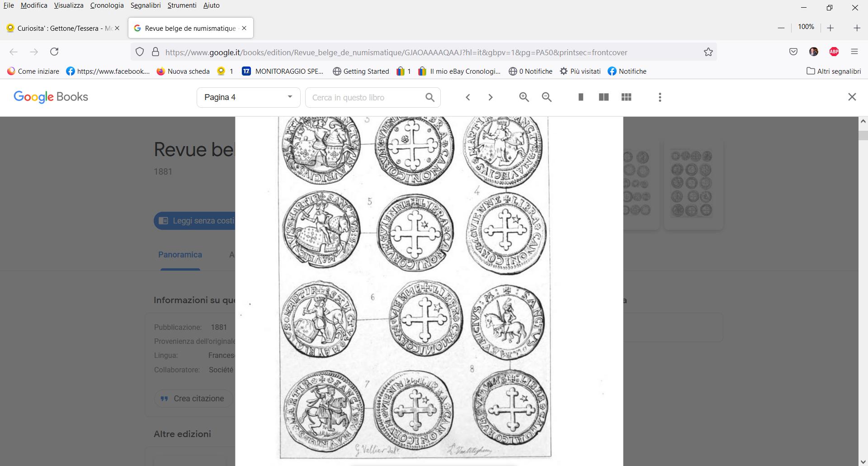Screen dimensions: 868x466
Task: Select the Panoramica tab
Action: pos(180,255)
